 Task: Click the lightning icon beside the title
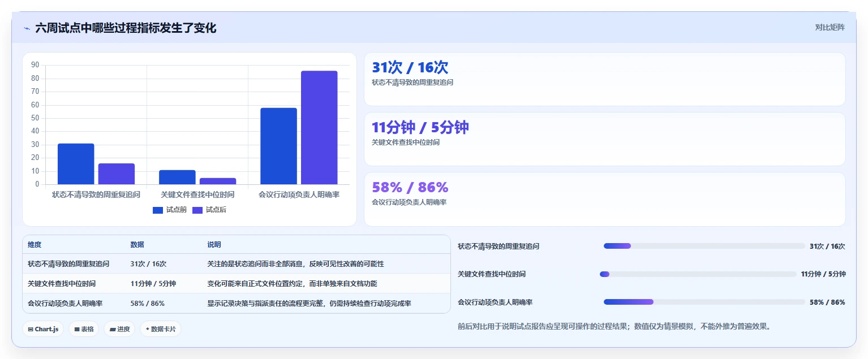point(27,28)
